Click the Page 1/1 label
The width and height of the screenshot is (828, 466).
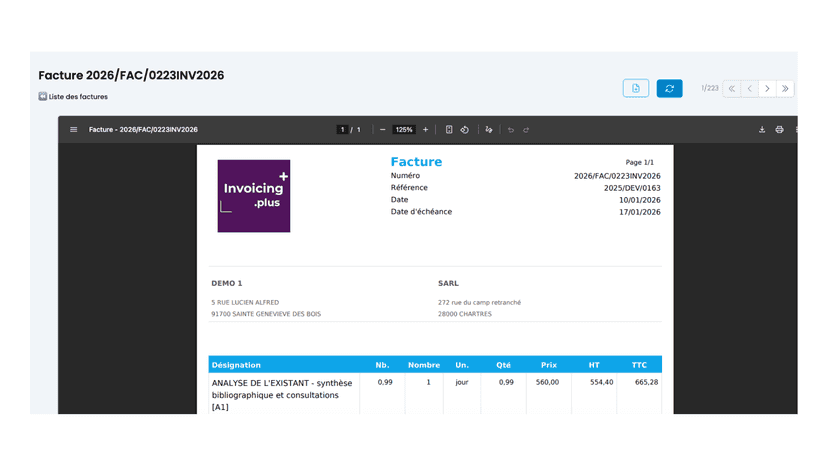(639, 162)
